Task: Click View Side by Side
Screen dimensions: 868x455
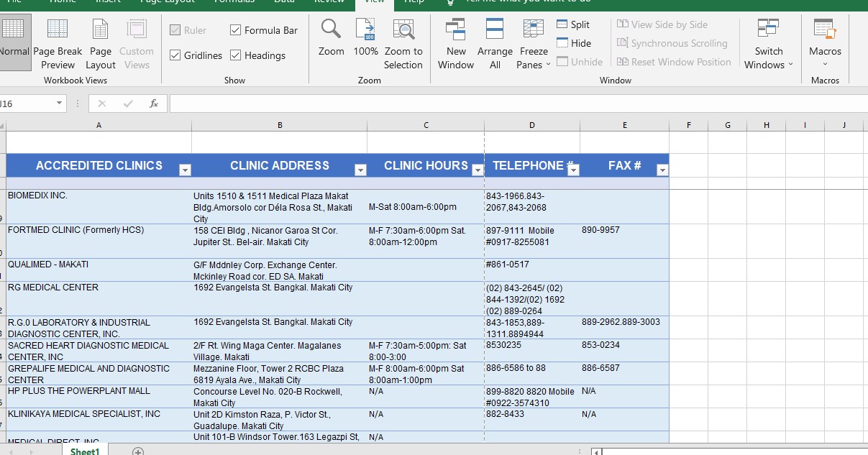Action: point(662,24)
